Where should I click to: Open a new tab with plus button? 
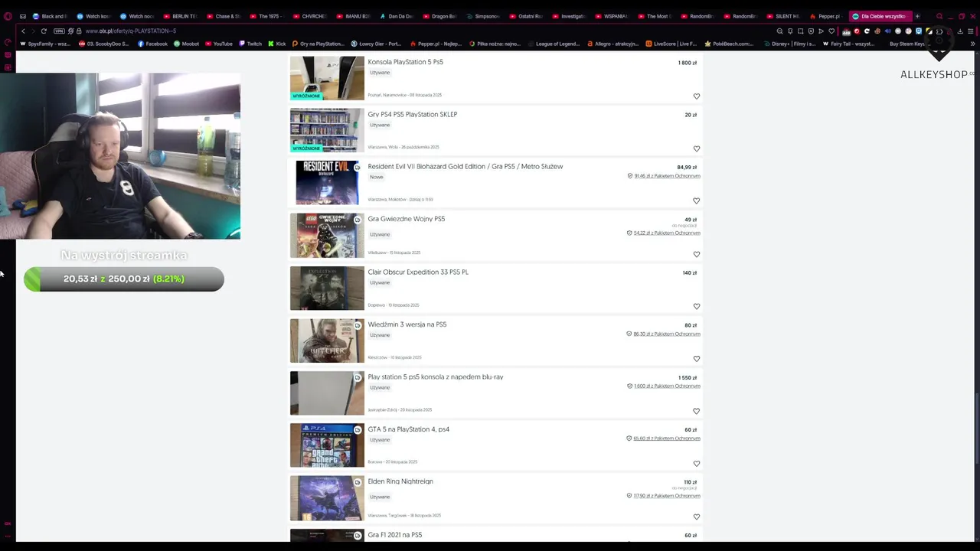click(x=917, y=16)
